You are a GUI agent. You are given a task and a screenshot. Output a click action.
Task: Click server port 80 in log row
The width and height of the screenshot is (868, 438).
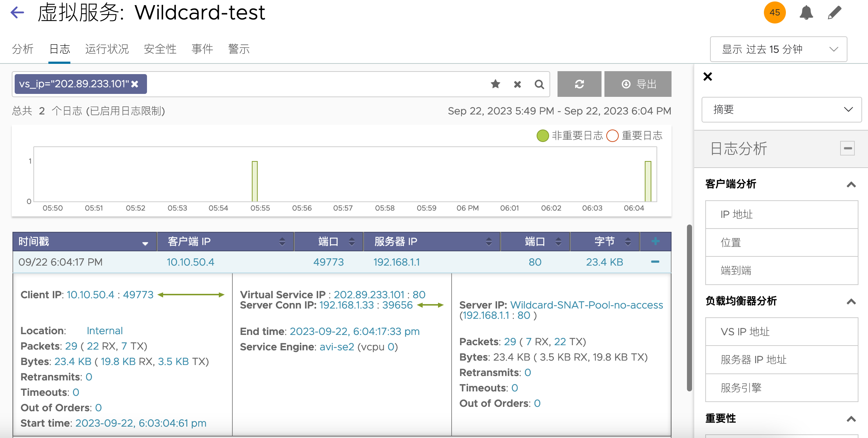pyautogui.click(x=535, y=262)
